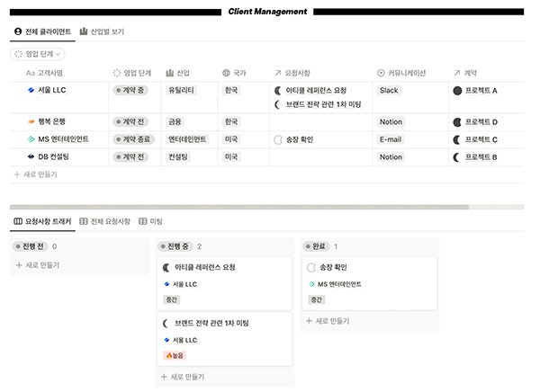Click the MS 엔터테인먼트 client icon
Viewport: 540px width, 392px height.
(31, 139)
